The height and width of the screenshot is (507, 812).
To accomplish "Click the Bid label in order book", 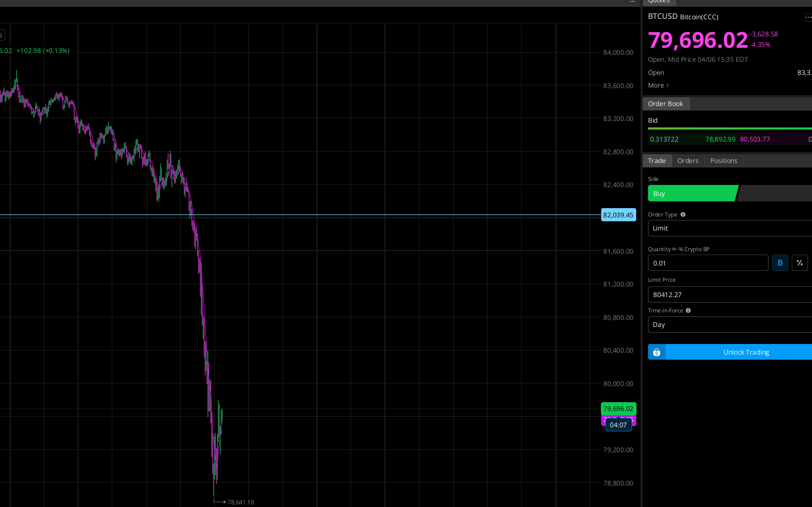I will pyautogui.click(x=653, y=121).
